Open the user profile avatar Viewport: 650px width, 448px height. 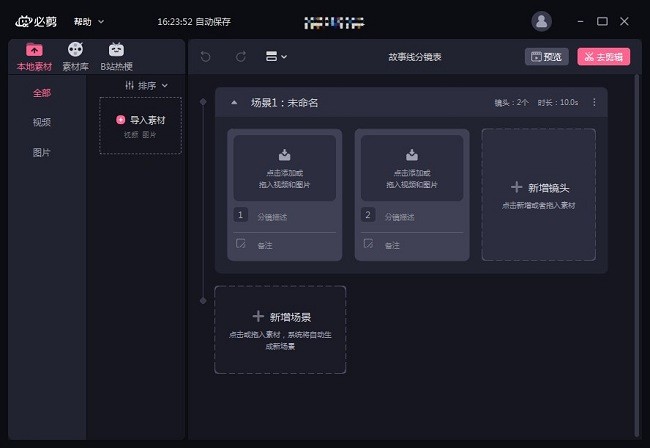542,20
